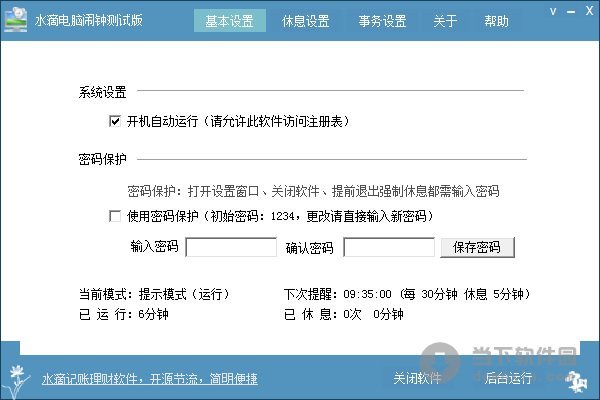The image size is (600, 400).
Task: Enable 使用密码保护 checkbox
Action: click(115, 216)
